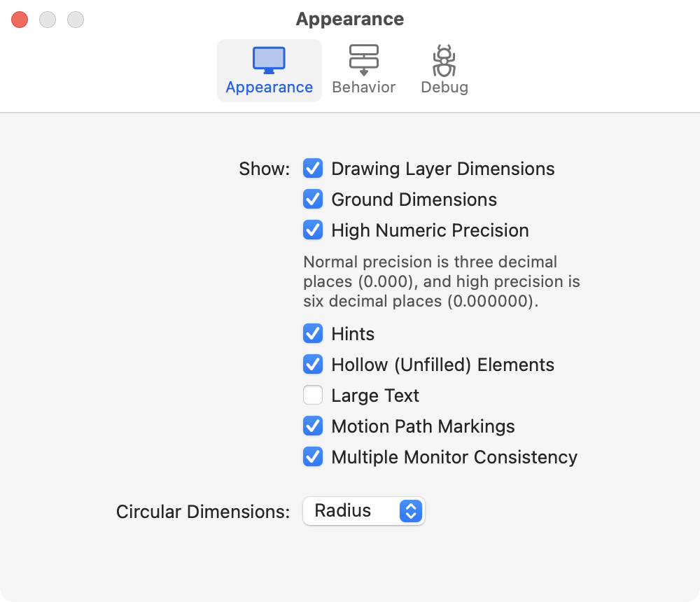700x602 pixels.
Task: Turn off High Numeric Precision
Action: point(313,230)
